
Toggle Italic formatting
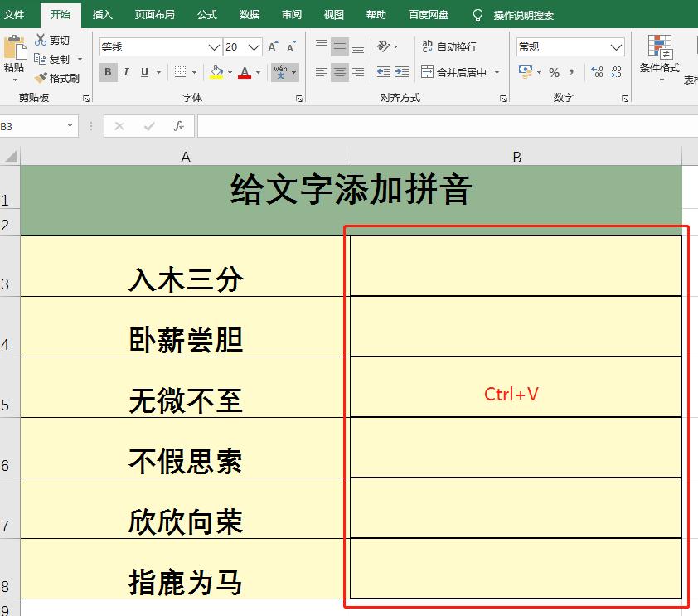(x=126, y=72)
